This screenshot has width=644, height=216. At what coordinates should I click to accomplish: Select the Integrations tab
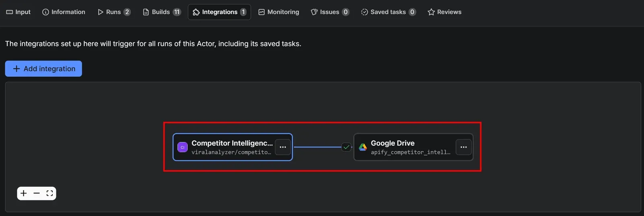(x=219, y=12)
